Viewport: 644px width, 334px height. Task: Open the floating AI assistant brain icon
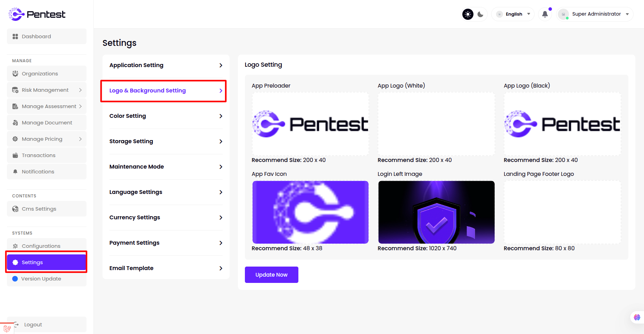637,317
